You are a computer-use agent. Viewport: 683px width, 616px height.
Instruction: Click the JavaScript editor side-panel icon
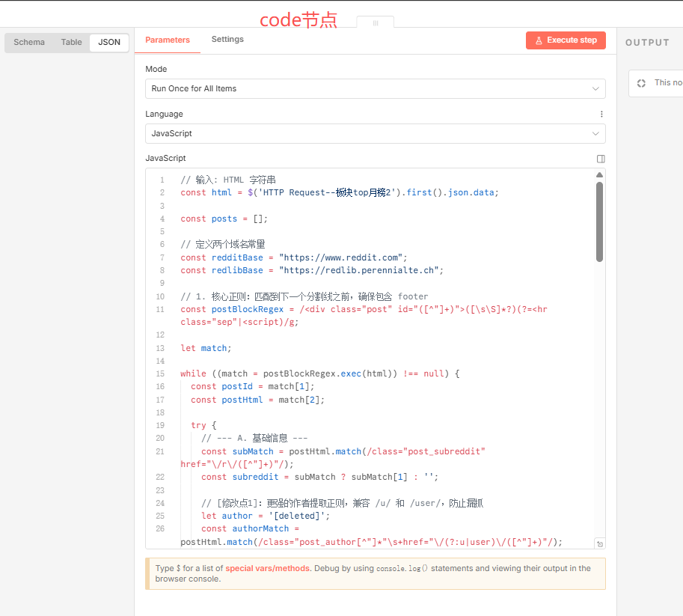click(x=601, y=159)
